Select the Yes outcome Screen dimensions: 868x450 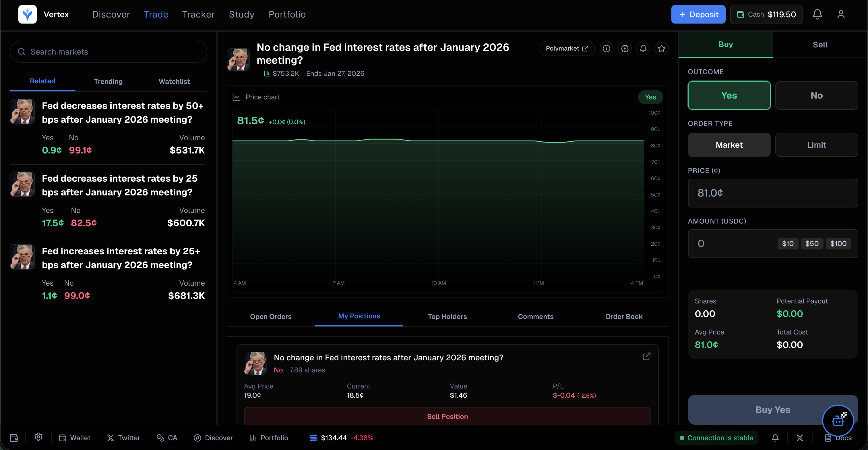729,95
